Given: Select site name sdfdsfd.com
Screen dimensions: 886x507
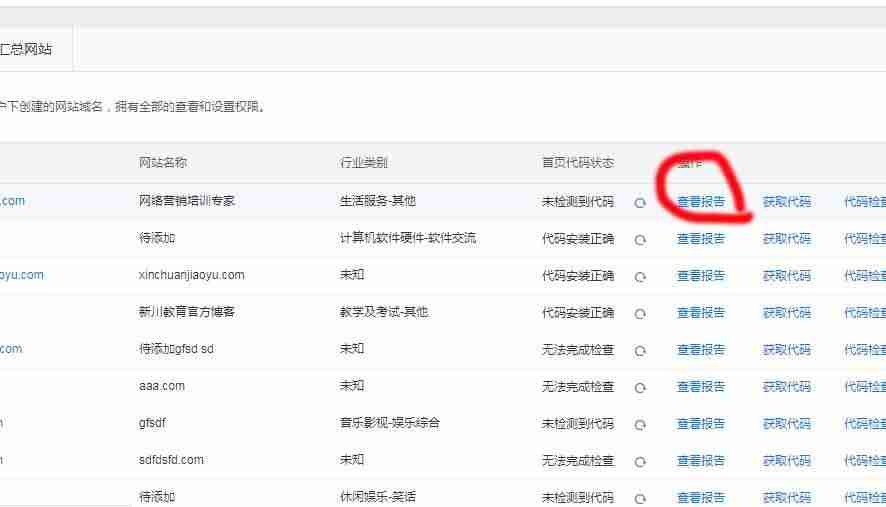Looking at the screenshot, I should [x=171, y=460].
